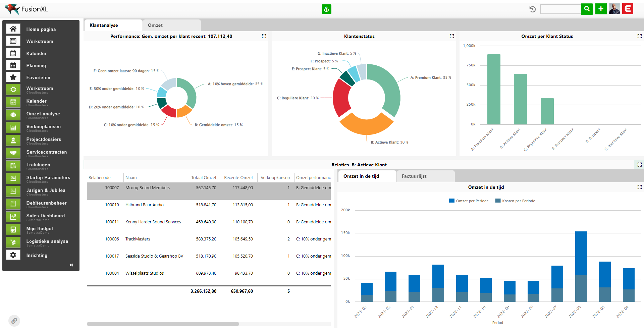Click the green anchor icon in header

click(x=326, y=9)
